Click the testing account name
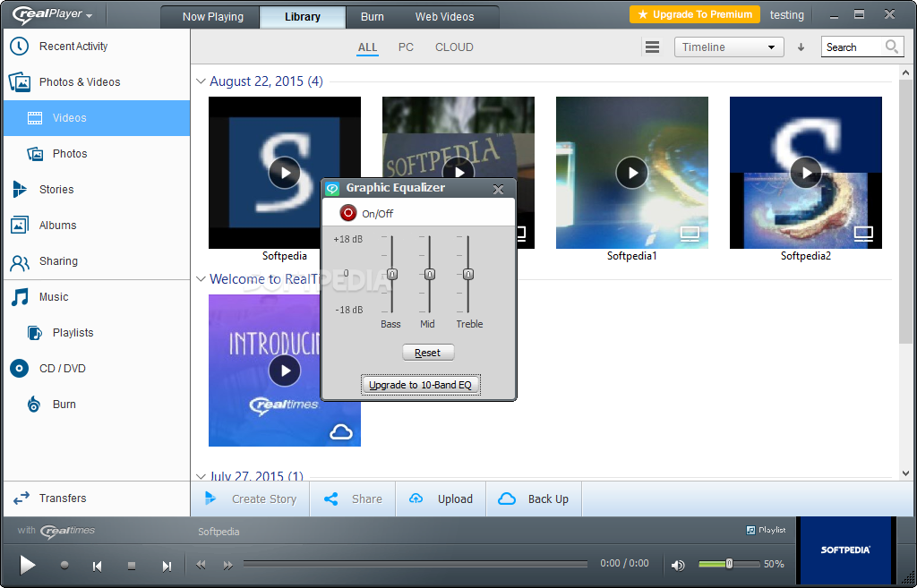Image resolution: width=917 pixels, height=588 pixels. [786, 15]
